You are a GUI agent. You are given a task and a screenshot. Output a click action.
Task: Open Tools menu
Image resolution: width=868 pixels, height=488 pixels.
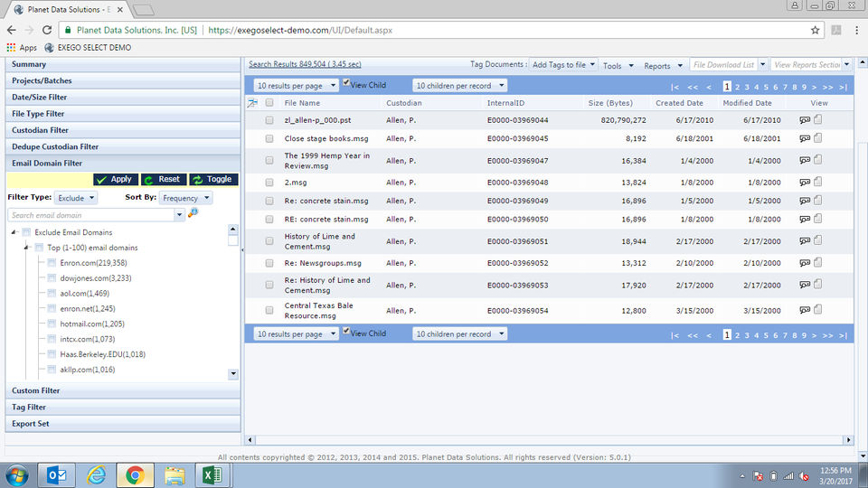[618, 66]
